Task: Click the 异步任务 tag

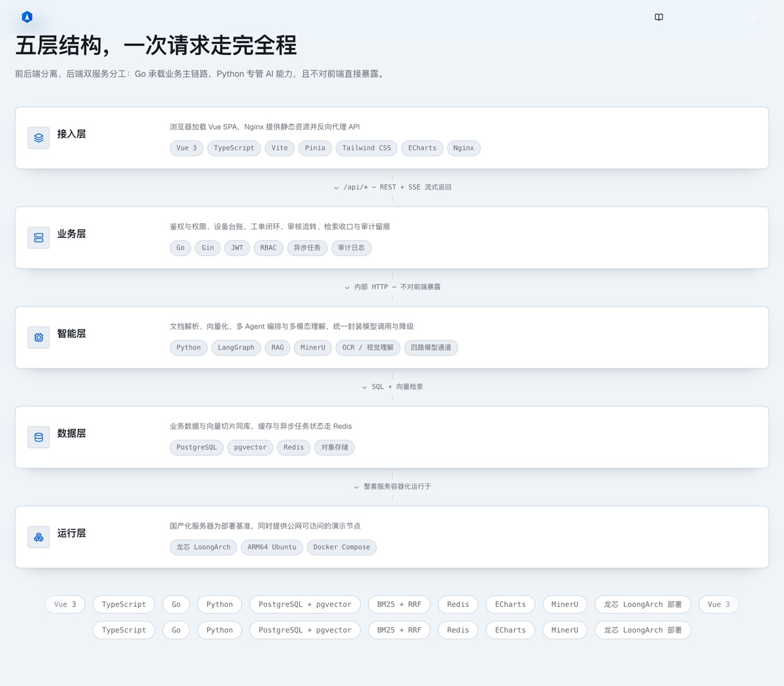Action: pyautogui.click(x=307, y=248)
